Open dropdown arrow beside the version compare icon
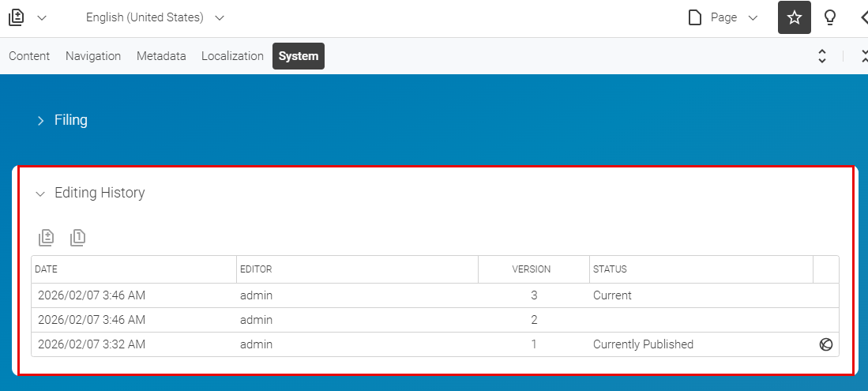This screenshot has height=391, width=868. (x=42, y=17)
